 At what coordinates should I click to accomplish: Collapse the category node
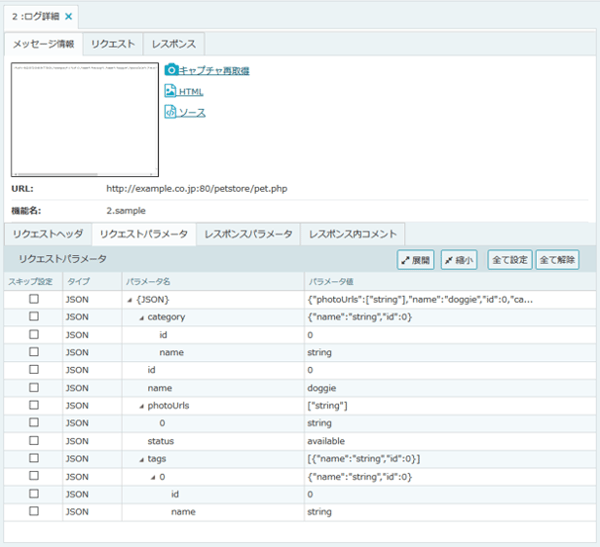point(142,318)
